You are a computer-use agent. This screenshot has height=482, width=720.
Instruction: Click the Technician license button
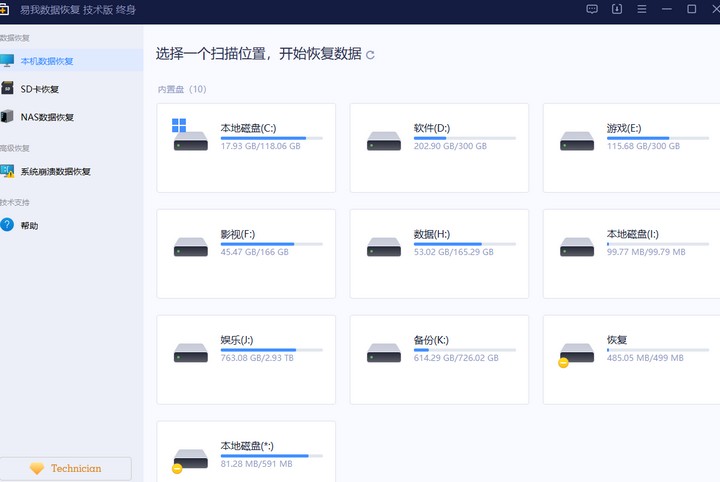click(66, 468)
